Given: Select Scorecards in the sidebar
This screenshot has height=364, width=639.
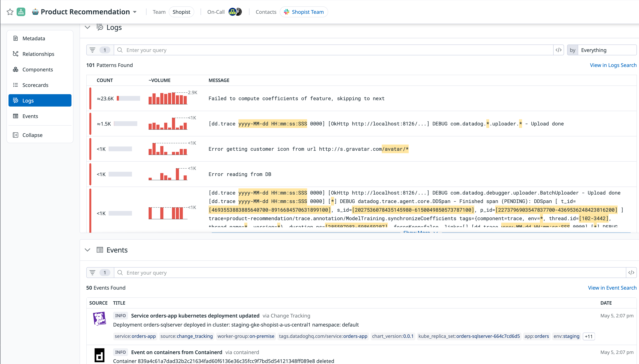Looking at the screenshot, I should pos(15,85).
